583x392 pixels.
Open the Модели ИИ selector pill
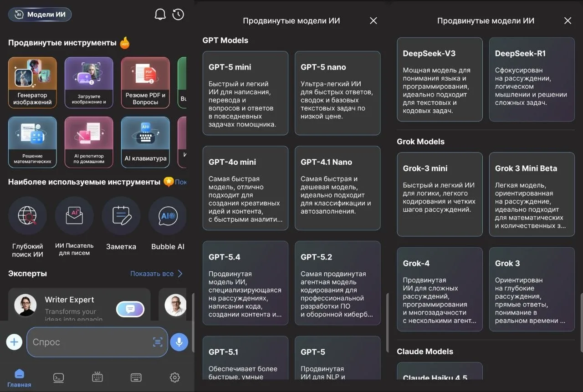point(40,14)
